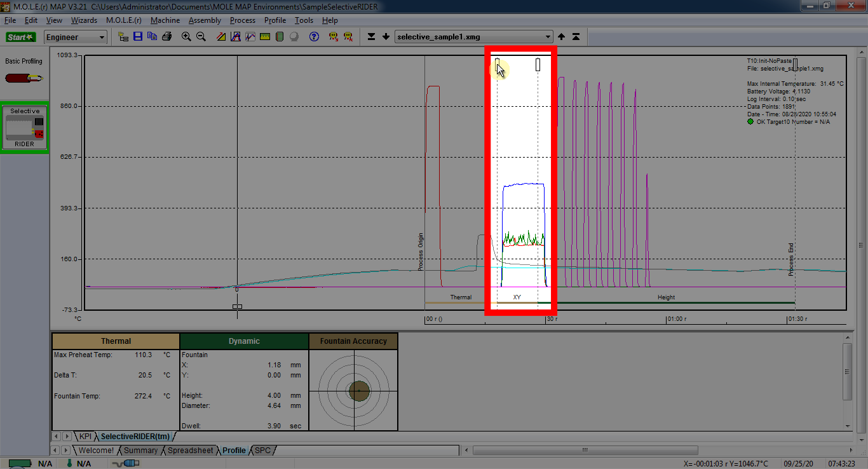868x469 pixels.
Task: Click the green thermometer status icon
Action: pos(70,463)
